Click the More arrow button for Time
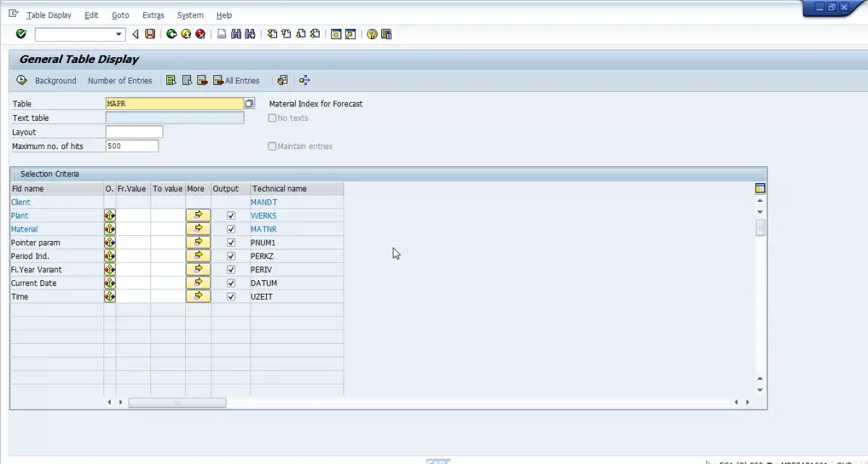Viewport: 868px width, 464px height. tap(198, 297)
